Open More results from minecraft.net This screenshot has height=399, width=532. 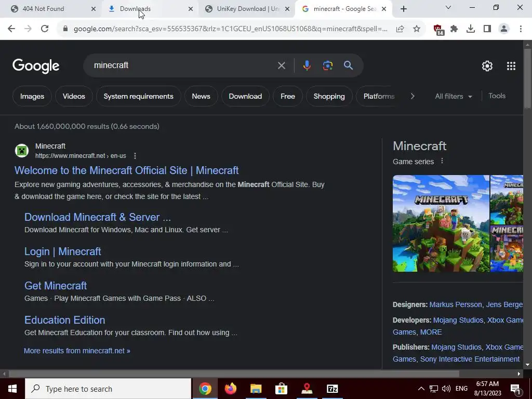(77, 351)
